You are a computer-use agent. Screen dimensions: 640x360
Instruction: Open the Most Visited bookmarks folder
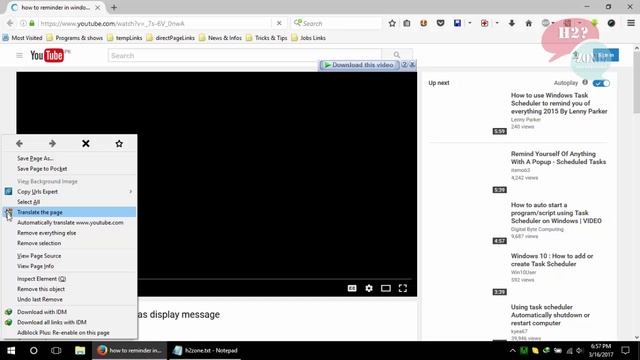(x=22, y=38)
